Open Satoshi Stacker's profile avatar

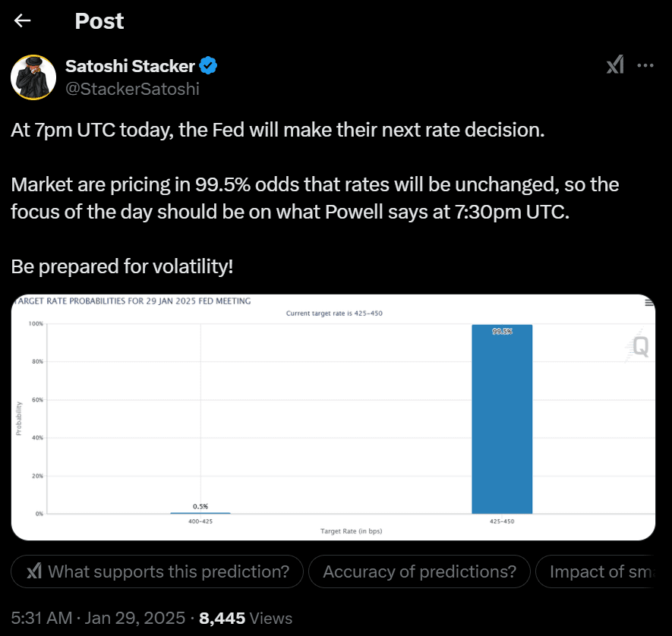tap(33, 77)
